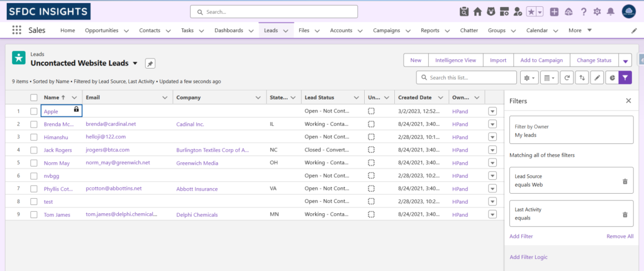Click the Add Filter link
The image size is (644, 271).
pos(521,236)
